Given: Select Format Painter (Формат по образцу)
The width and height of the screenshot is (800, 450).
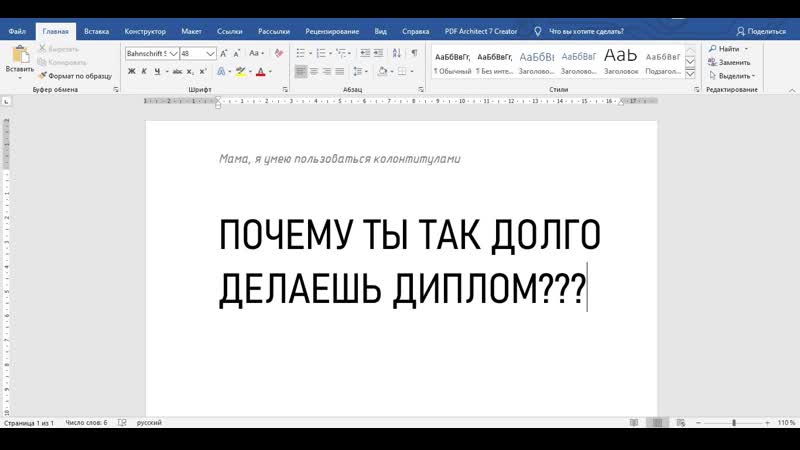Looking at the screenshot, I should [75, 76].
